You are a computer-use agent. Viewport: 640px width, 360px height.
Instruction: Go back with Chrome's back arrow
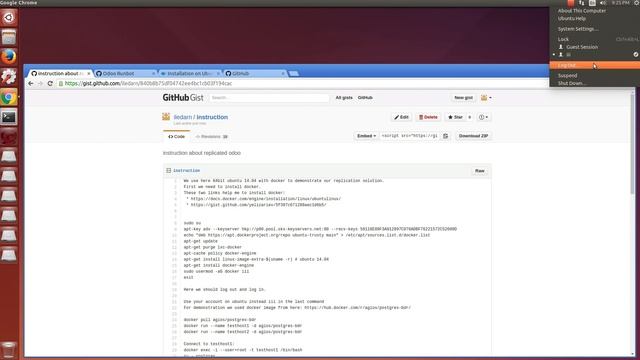tap(31, 83)
